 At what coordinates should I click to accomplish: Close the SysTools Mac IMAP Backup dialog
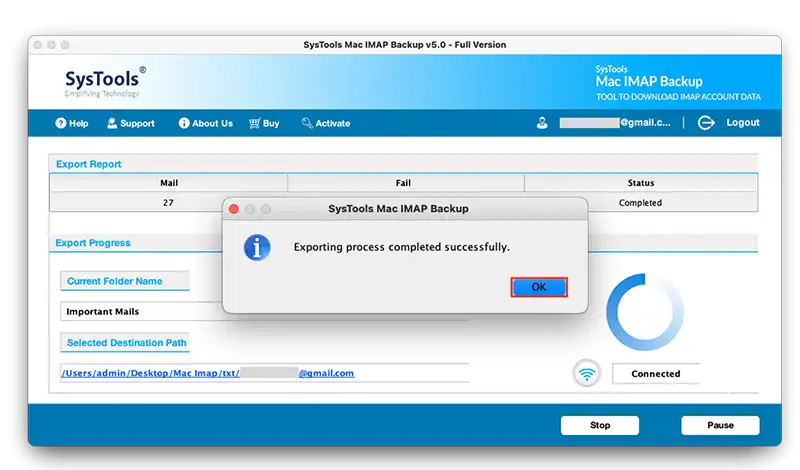(234, 209)
